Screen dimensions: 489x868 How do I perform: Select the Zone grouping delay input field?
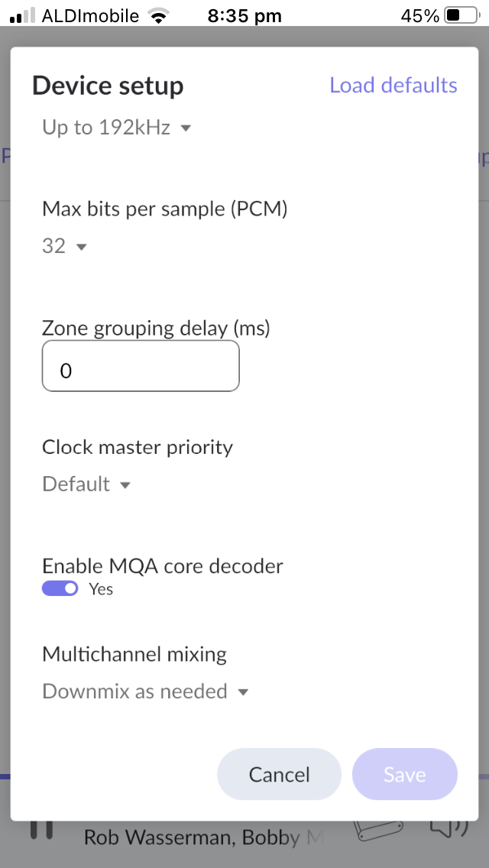click(141, 366)
